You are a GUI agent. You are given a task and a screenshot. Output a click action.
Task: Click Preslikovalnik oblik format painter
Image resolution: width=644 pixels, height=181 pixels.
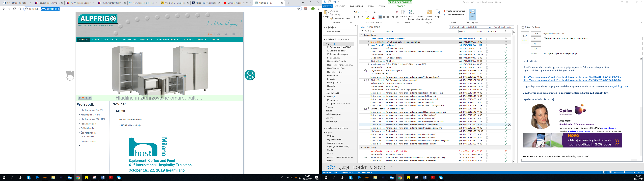(x=340, y=18)
